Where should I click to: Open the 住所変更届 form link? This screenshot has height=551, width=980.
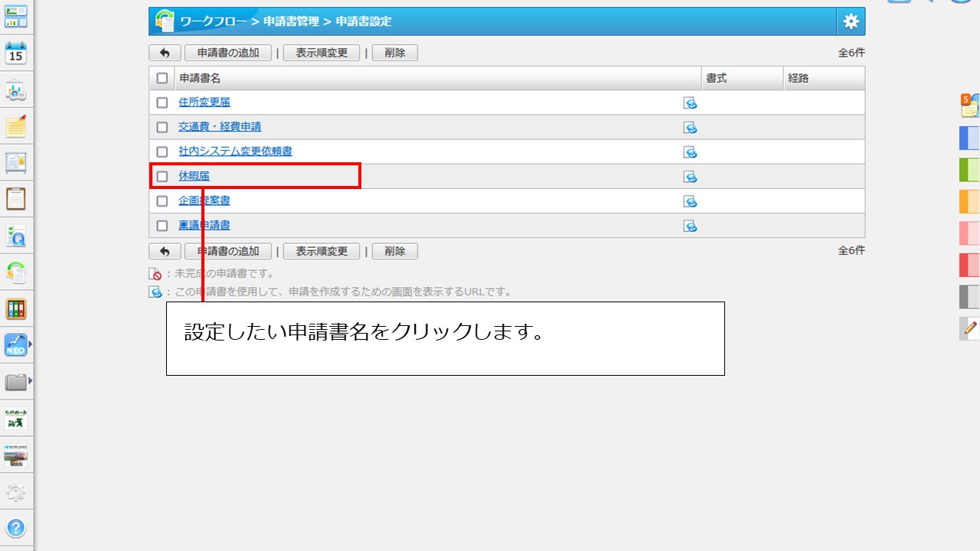(x=204, y=103)
